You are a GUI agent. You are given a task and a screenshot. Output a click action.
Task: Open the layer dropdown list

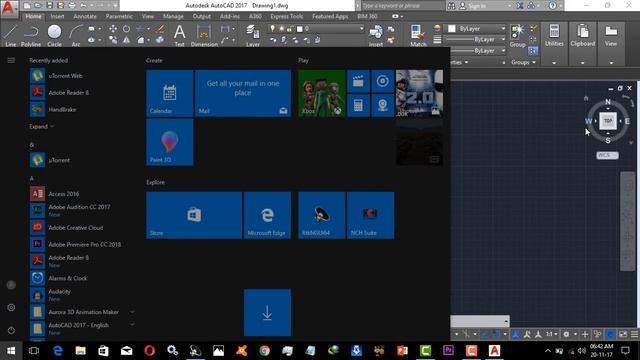(361, 29)
